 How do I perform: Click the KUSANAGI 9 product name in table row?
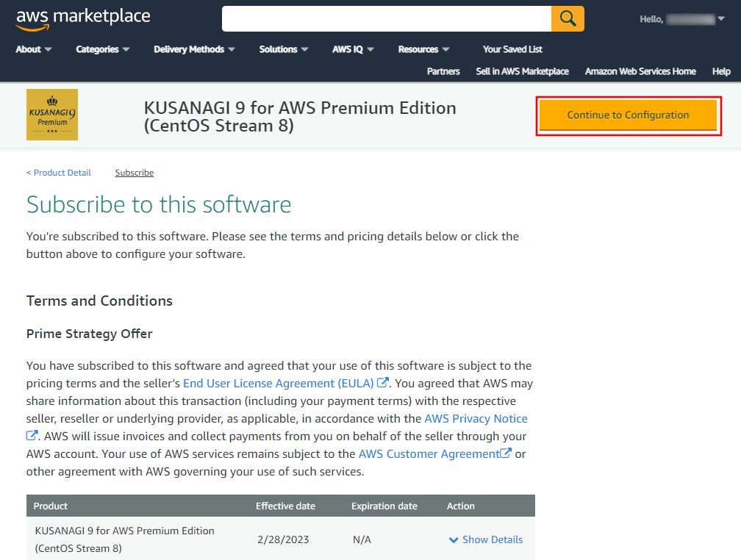125,539
